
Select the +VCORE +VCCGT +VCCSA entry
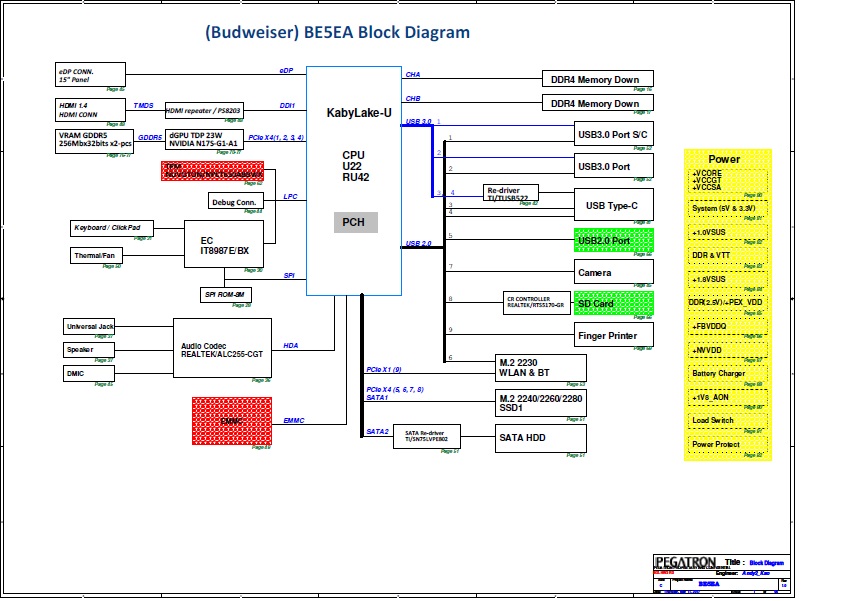coord(728,181)
